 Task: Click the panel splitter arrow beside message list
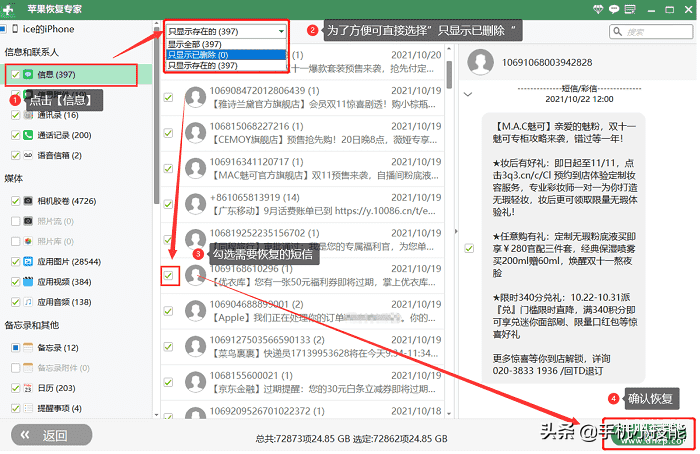point(456,231)
